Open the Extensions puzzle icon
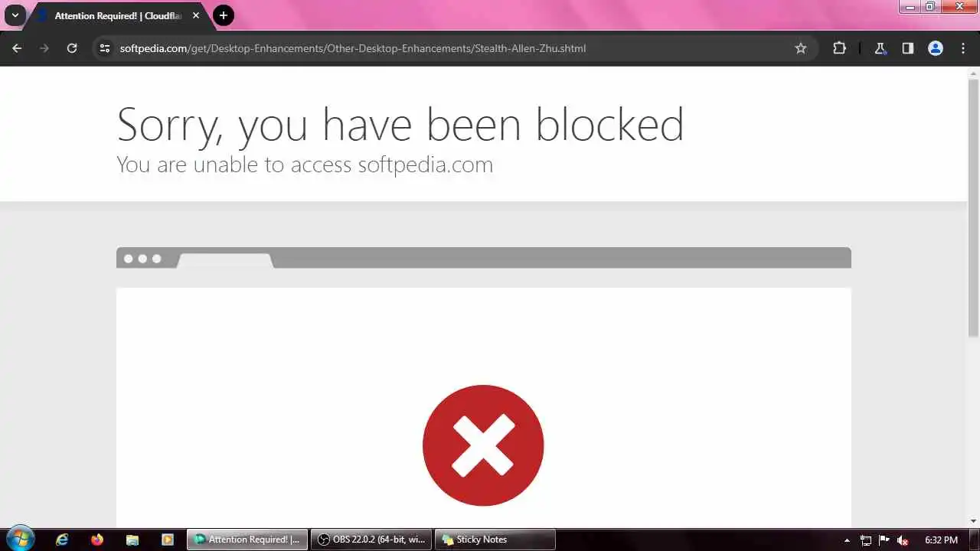The width and height of the screenshot is (980, 551). pos(840,48)
